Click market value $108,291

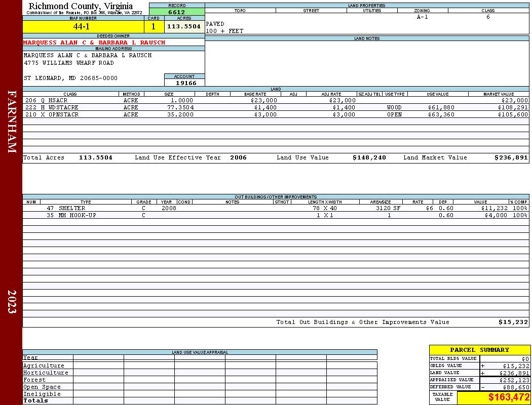click(513, 107)
